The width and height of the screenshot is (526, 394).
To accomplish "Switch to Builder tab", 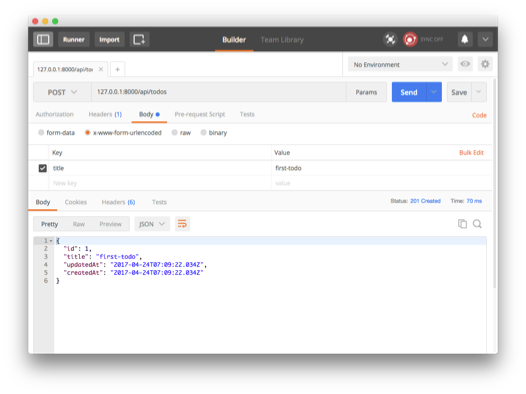I will point(234,40).
